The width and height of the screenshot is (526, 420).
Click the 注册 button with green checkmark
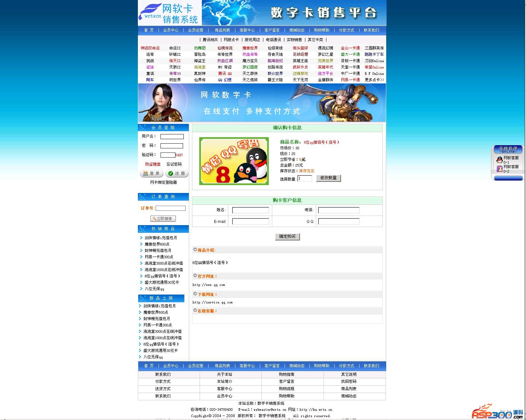tap(177, 174)
